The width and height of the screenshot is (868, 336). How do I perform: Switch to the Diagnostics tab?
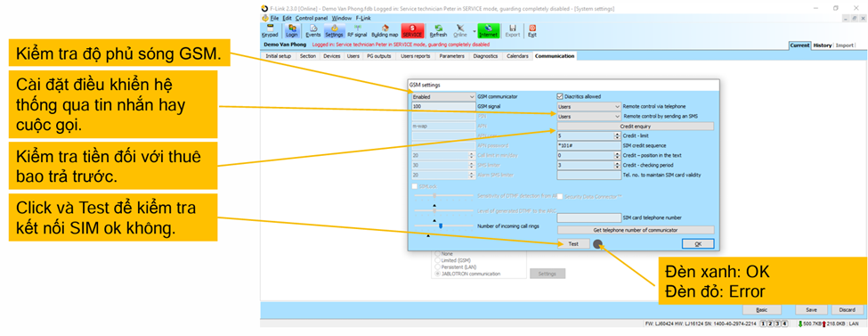point(485,56)
